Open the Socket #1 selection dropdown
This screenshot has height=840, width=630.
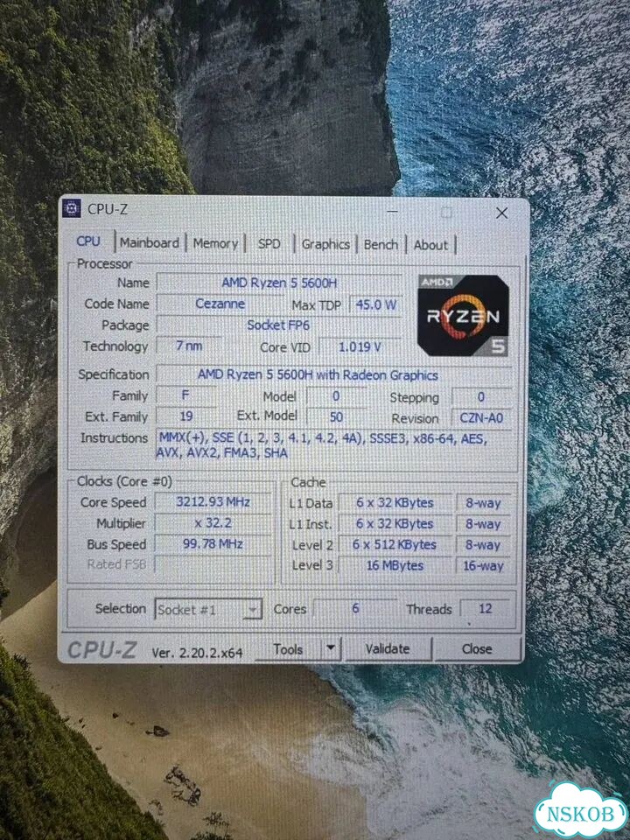tap(208, 610)
